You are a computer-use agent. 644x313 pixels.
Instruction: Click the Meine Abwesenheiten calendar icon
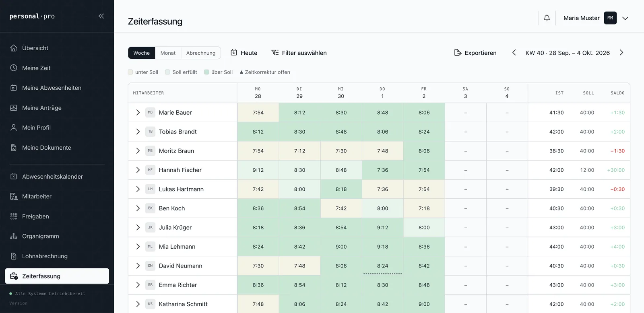14,88
